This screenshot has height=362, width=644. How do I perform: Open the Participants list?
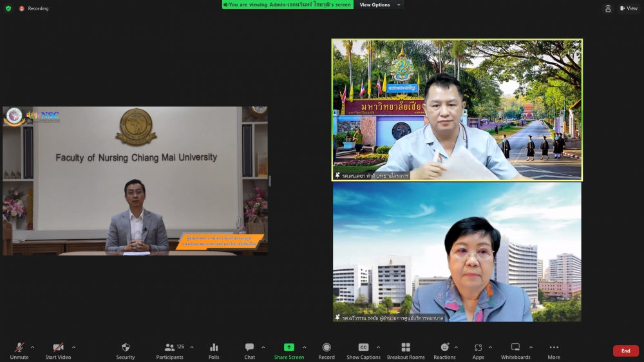pyautogui.click(x=169, y=347)
